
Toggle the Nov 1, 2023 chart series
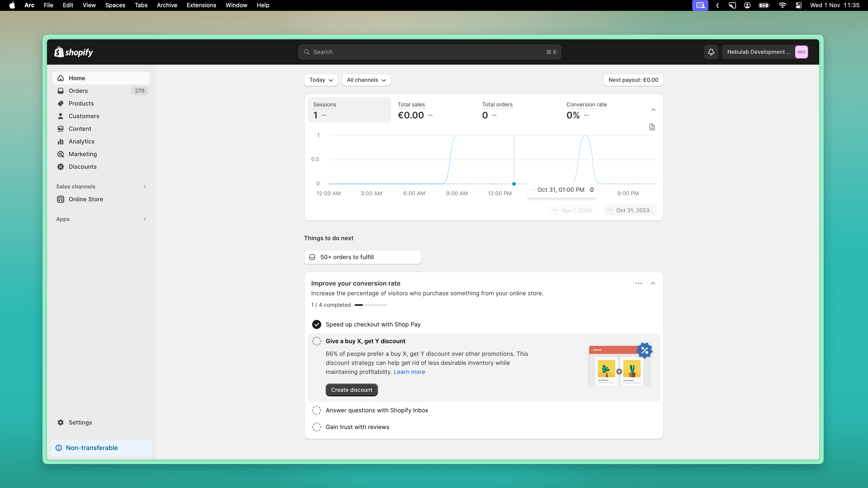(x=574, y=210)
